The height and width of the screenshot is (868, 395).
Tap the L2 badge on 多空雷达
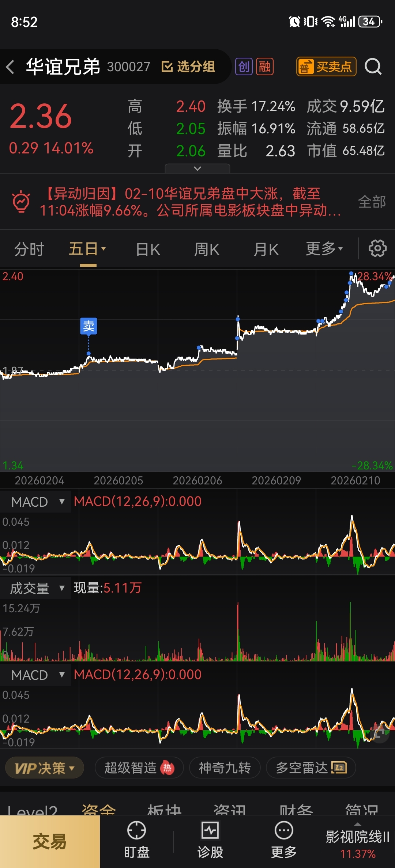tap(339, 768)
